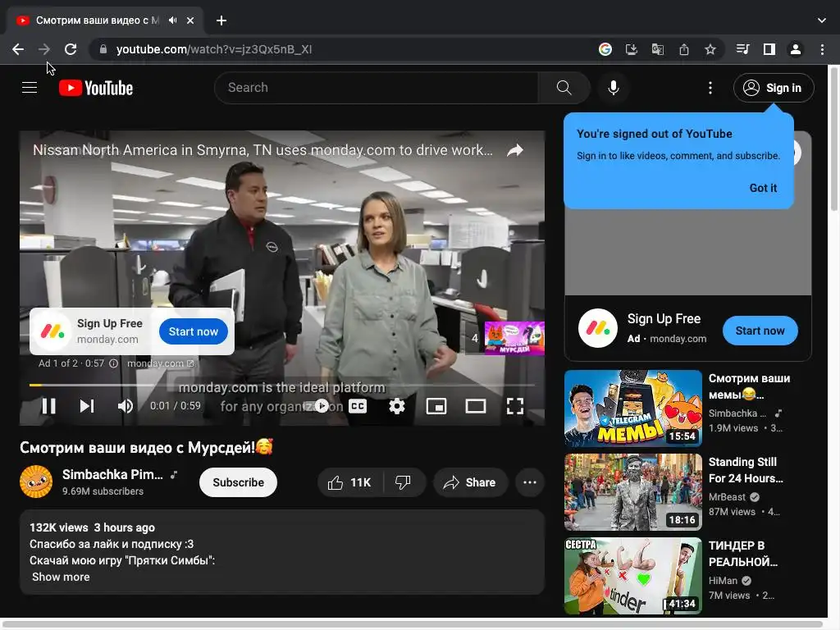Enable miniplayer mode
This screenshot has width=840, height=630.
(x=436, y=406)
